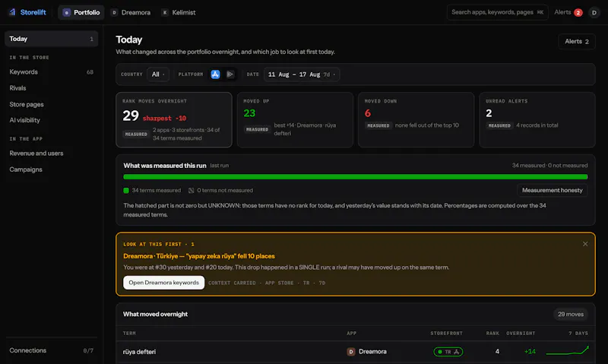Click the 7 days sparkline for rüya defteri
This screenshot has width=608, height=364.
point(567,351)
